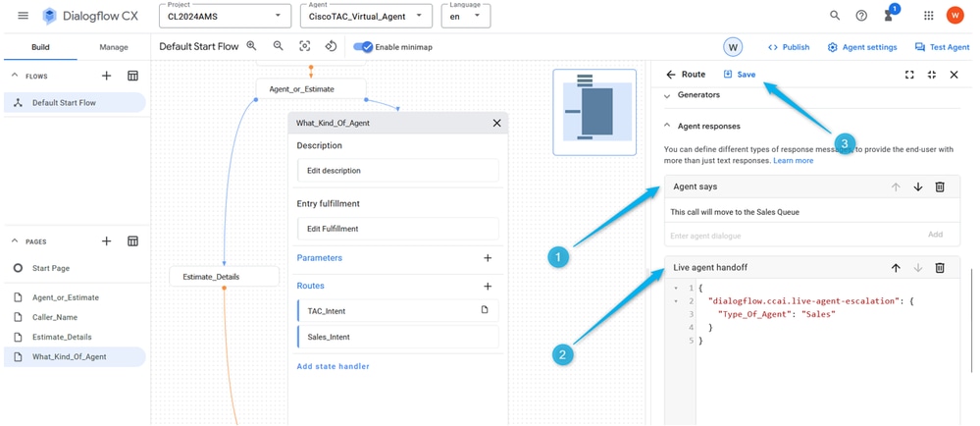This screenshot has height=426, width=980.
Task: Open the Routes section link
Action: coord(311,286)
